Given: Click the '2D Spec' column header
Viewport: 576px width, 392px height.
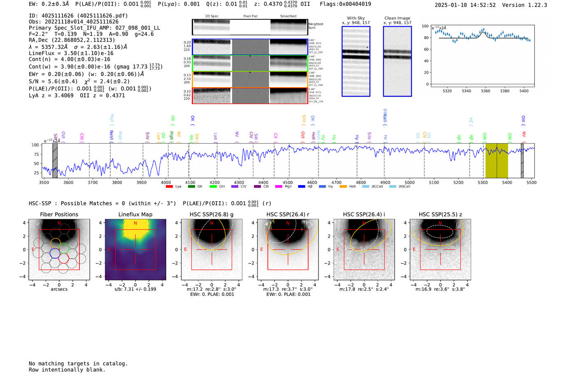Looking at the screenshot, I should click(212, 16).
